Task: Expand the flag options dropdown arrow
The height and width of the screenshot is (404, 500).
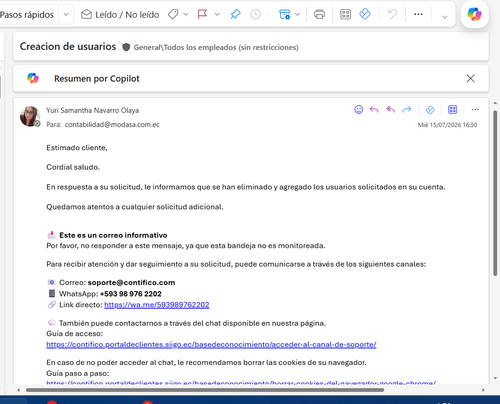Action: (x=217, y=14)
